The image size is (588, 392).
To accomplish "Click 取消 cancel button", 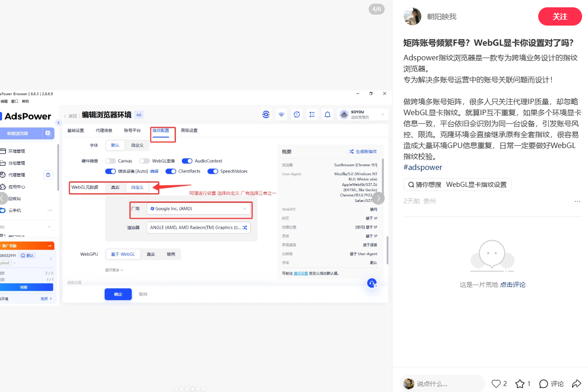I will point(143,294).
